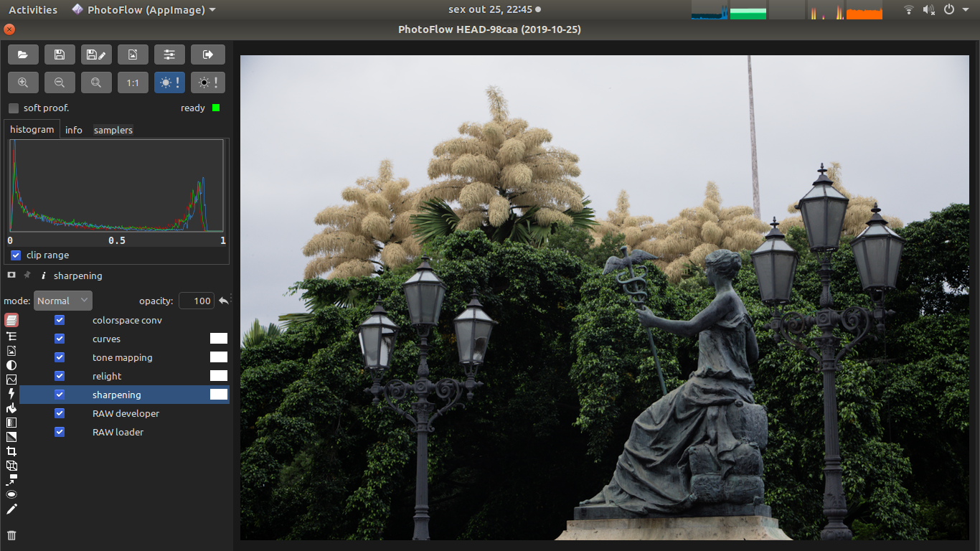Open the Activities overview
This screenshot has height=551, width=980.
pyautogui.click(x=33, y=10)
